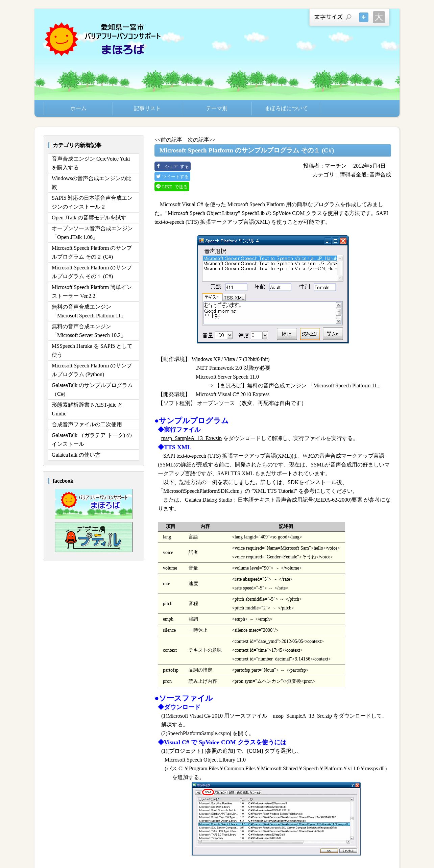Open the まほろばについて menu item

click(286, 108)
